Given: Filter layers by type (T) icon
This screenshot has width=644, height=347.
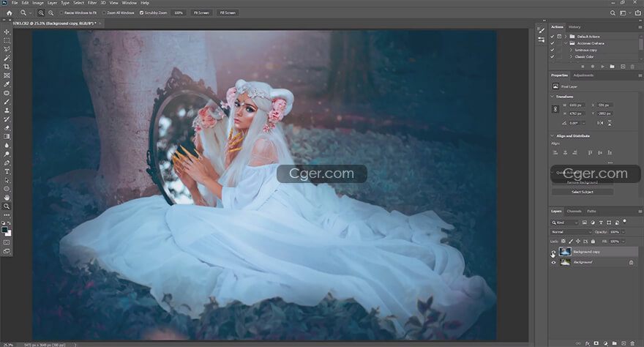Looking at the screenshot, I should pos(601,223).
